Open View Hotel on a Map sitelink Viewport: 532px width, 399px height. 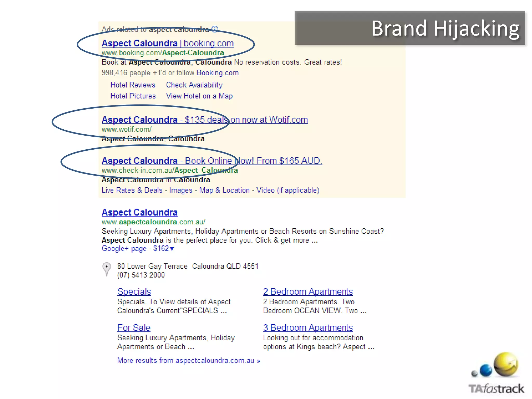(199, 96)
